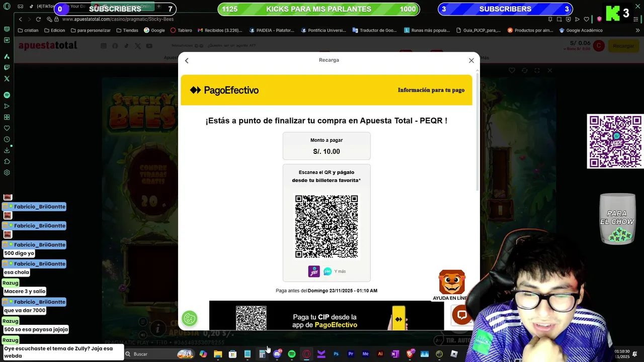Open Microsoft Store from taskbar
The image size is (644, 362).
coord(232,354)
